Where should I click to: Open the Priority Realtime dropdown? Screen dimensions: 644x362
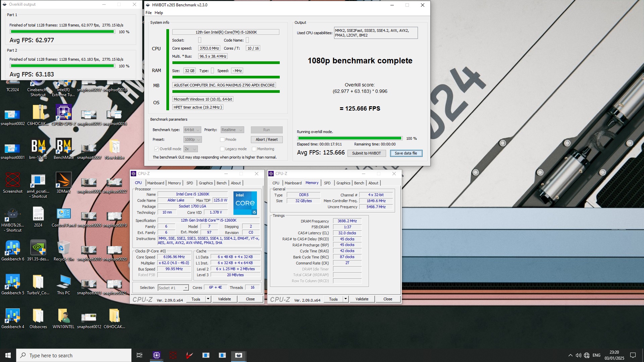[x=232, y=130]
